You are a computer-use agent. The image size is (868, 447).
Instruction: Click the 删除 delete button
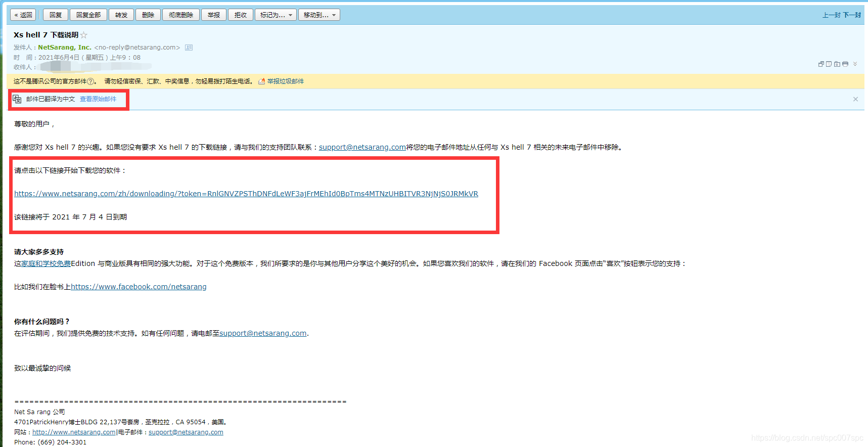148,15
